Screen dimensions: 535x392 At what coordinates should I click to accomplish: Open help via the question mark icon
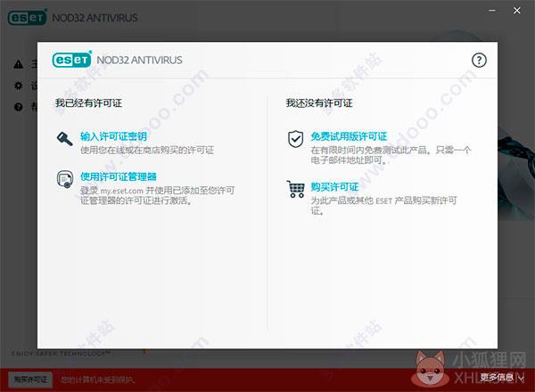tap(479, 61)
